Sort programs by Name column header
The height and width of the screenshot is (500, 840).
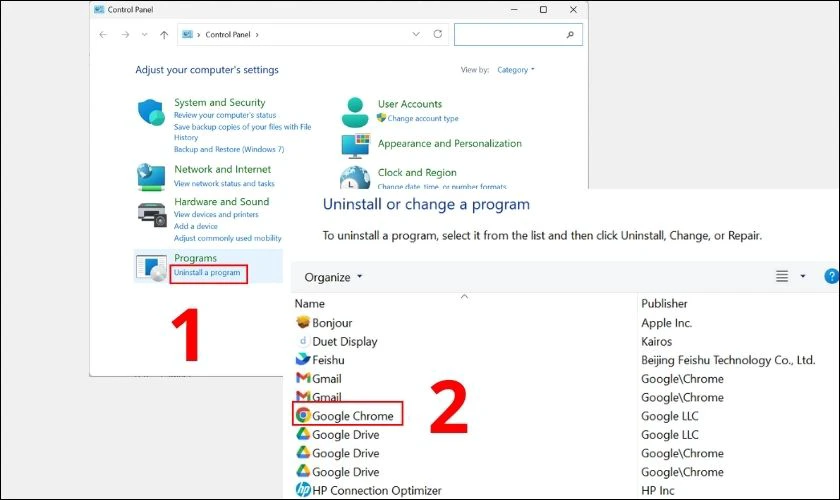pos(310,304)
